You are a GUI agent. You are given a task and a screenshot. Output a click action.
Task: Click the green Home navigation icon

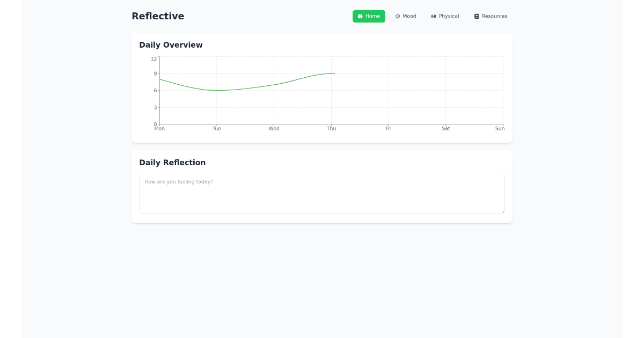[360, 16]
